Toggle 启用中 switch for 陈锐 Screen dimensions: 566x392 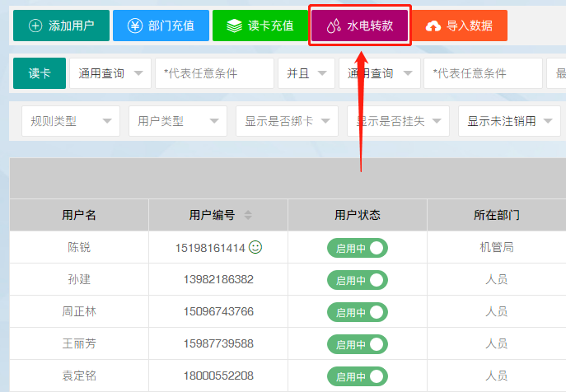pyautogui.click(x=358, y=248)
